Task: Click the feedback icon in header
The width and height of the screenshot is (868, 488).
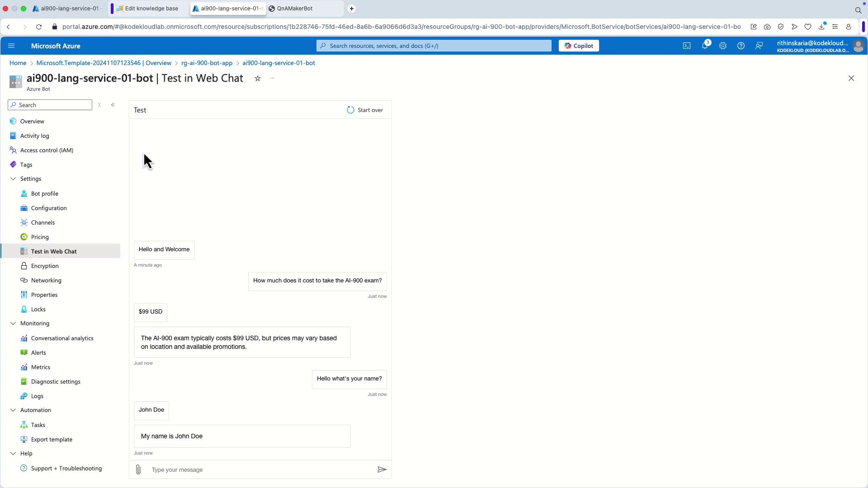Action: click(759, 46)
